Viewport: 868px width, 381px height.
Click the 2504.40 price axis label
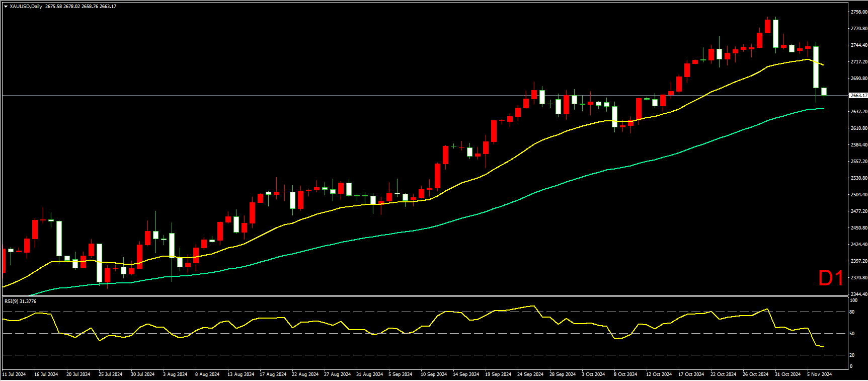[x=859, y=195]
